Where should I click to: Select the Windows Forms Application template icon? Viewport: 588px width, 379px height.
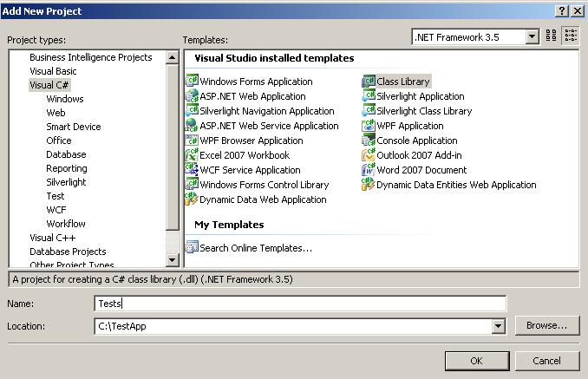192,81
